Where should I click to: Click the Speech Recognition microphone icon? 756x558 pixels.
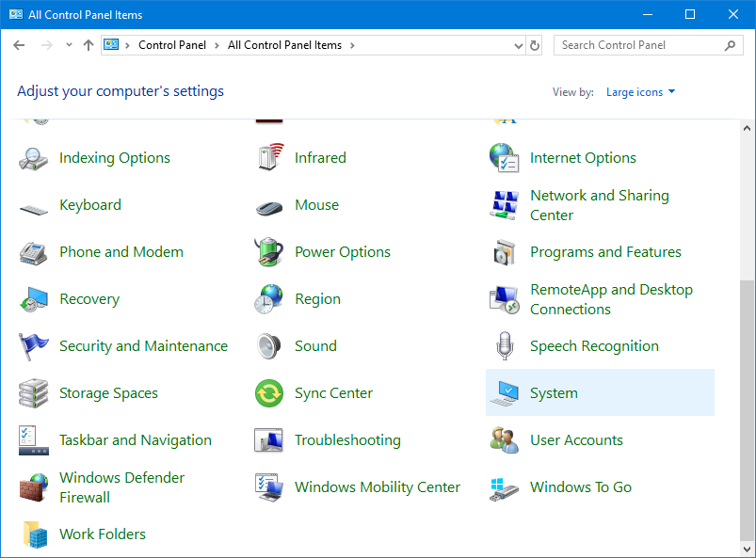click(505, 346)
